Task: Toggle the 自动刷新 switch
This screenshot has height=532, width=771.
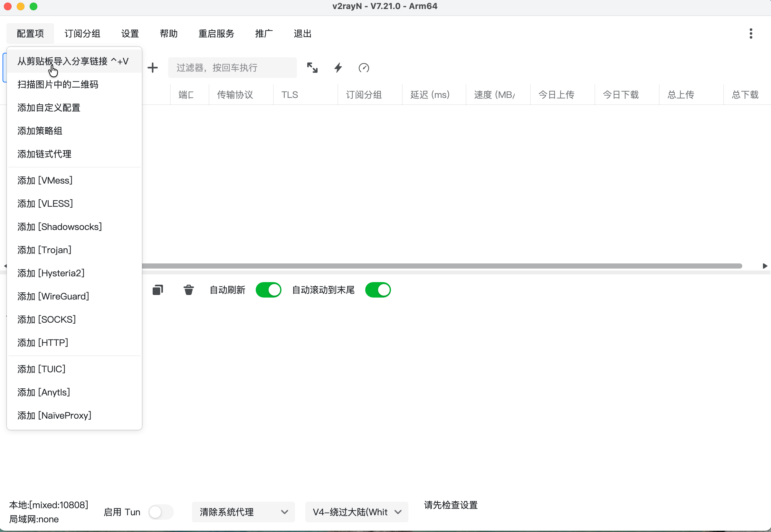Action: coord(268,290)
